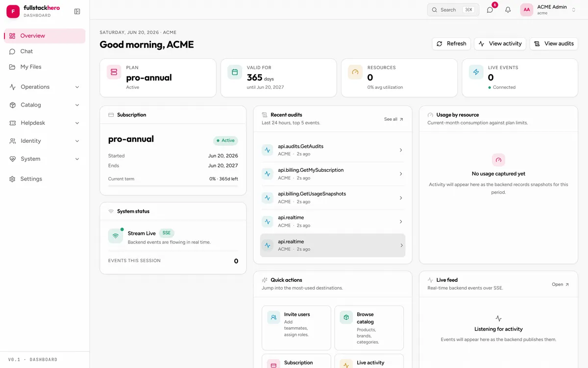Open api.audits.GetAudits row chevron
This screenshot has width=588, height=368.
click(401, 150)
